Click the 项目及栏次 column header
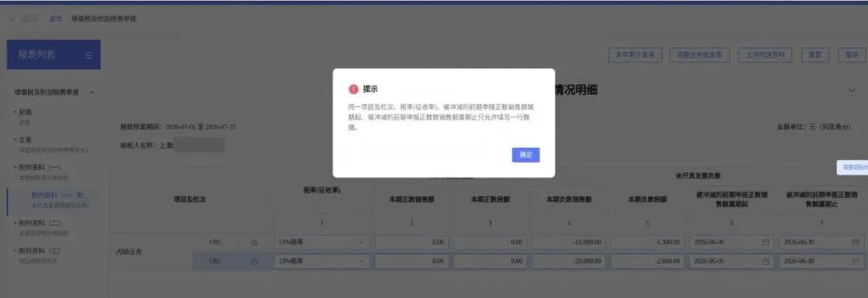Screen dimensions: 868x298 pos(190,199)
